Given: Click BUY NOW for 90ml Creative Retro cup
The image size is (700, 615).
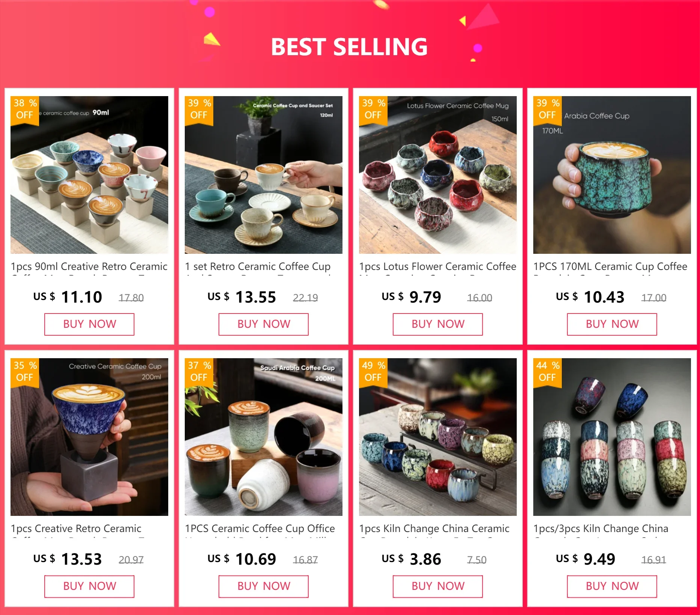Looking at the screenshot, I should (89, 324).
